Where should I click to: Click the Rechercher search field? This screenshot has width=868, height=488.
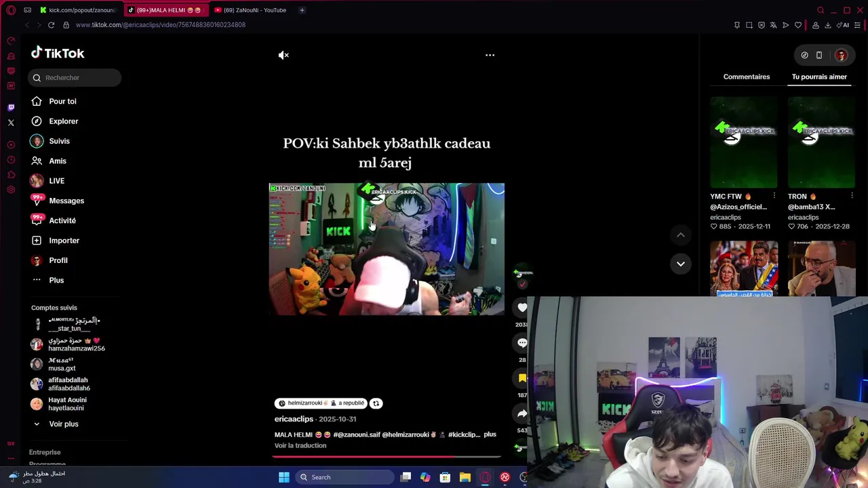click(x=75, y=78)
